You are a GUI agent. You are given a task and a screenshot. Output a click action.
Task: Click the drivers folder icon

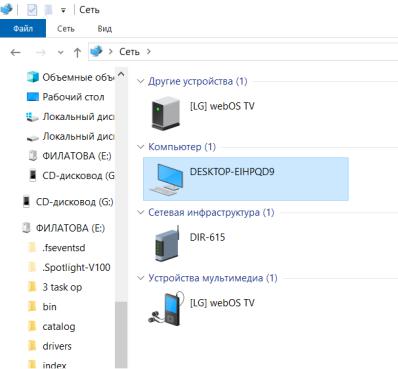32,346
